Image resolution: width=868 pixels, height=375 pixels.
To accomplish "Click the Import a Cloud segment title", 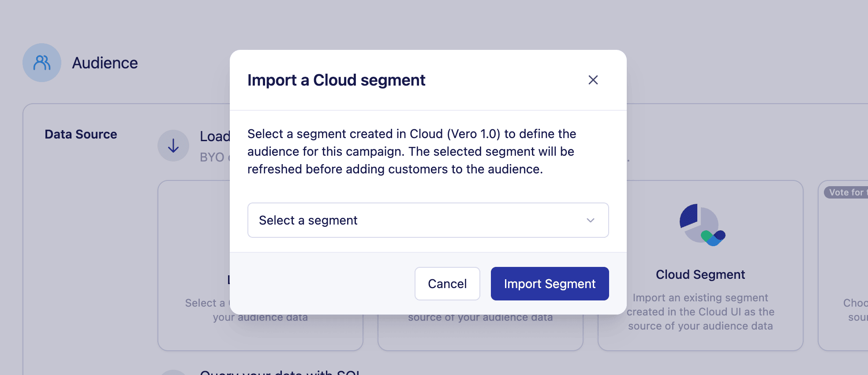I will 336,80.
